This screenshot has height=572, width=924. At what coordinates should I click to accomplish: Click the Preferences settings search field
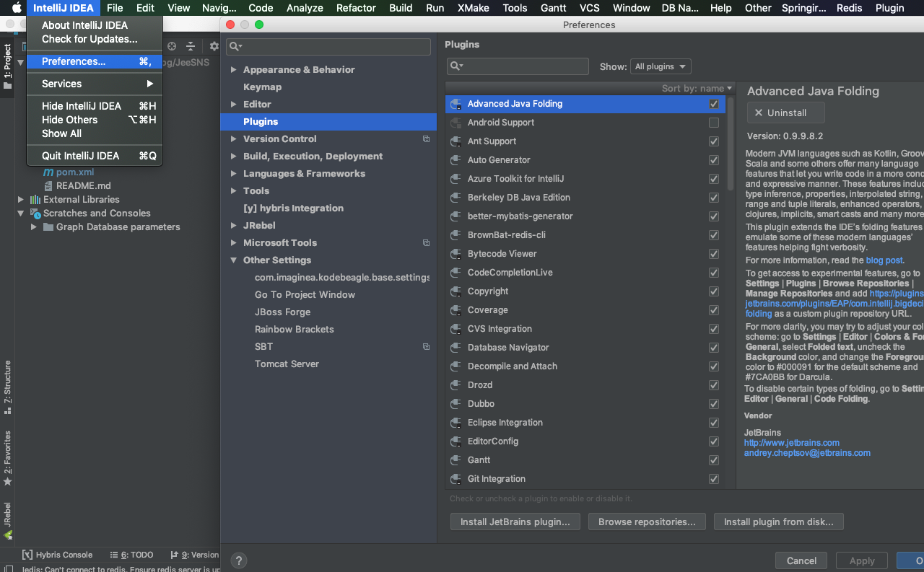coord(328,46)
